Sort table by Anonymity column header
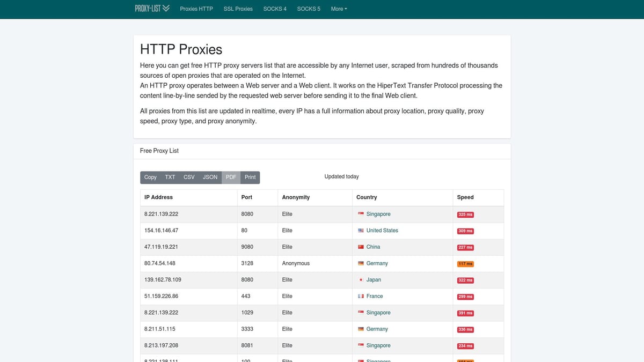The image size is (644, 362). pyautogui.click(x=314, y=197)
